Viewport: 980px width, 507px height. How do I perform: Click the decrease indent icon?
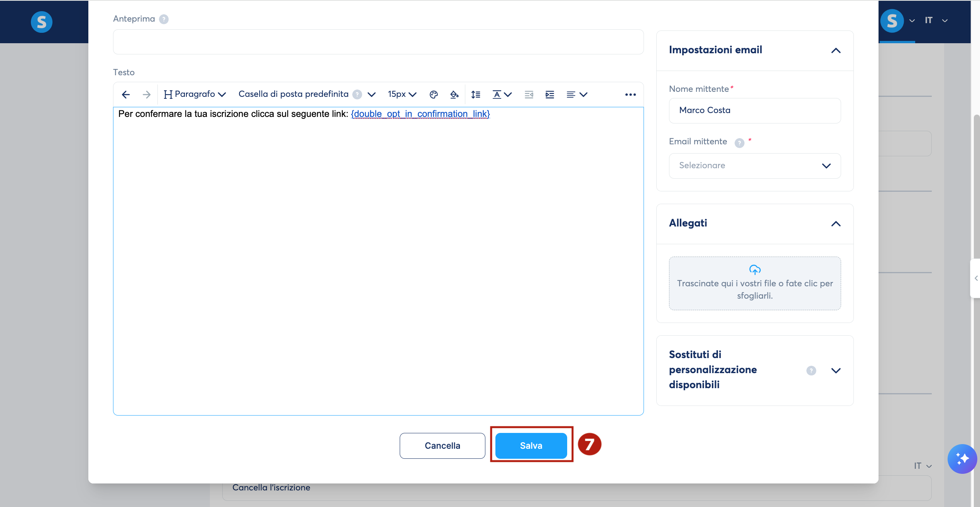coord(529,95)
